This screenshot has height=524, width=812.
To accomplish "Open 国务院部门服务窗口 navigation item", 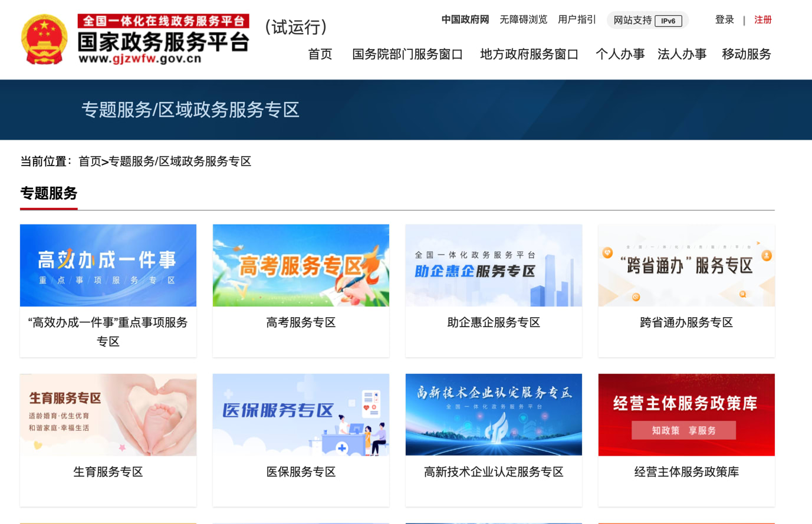I will click(x=407, y=54).
